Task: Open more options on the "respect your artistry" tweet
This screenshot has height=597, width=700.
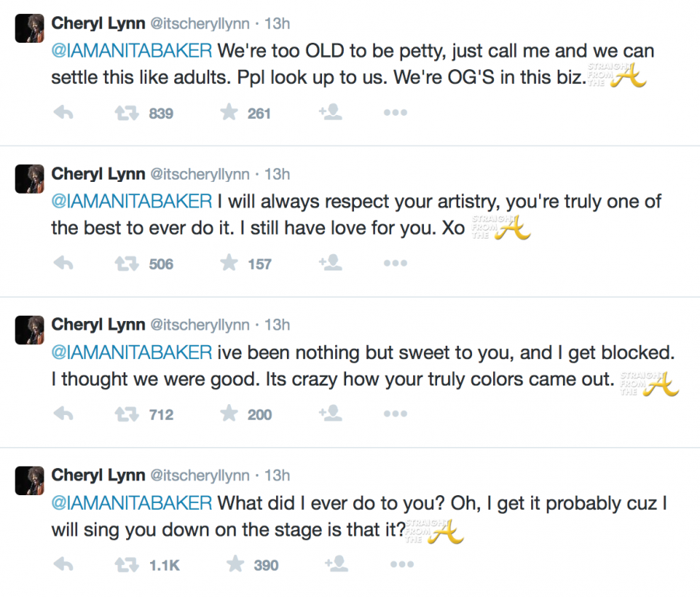Action: (395, 264)
